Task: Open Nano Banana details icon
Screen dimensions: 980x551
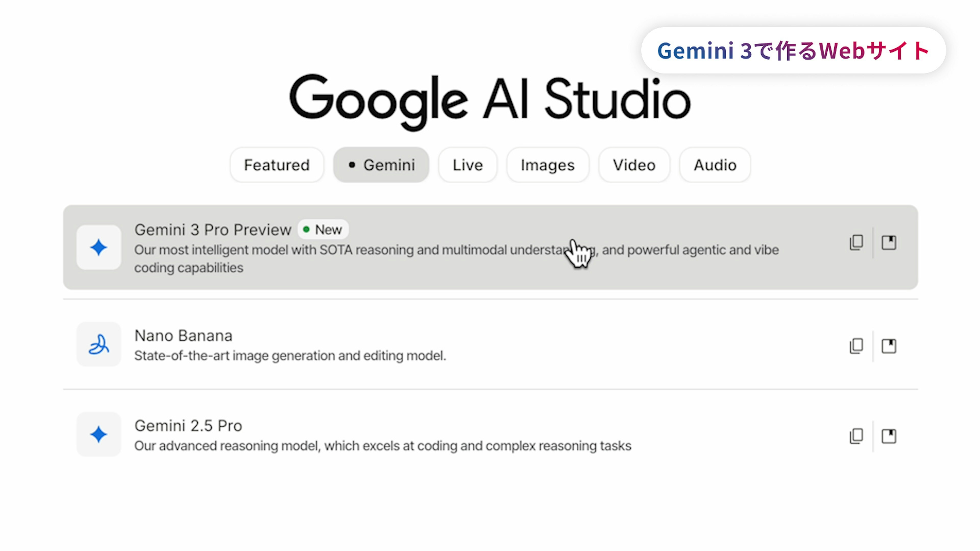Action: click(x=889, y=346)
